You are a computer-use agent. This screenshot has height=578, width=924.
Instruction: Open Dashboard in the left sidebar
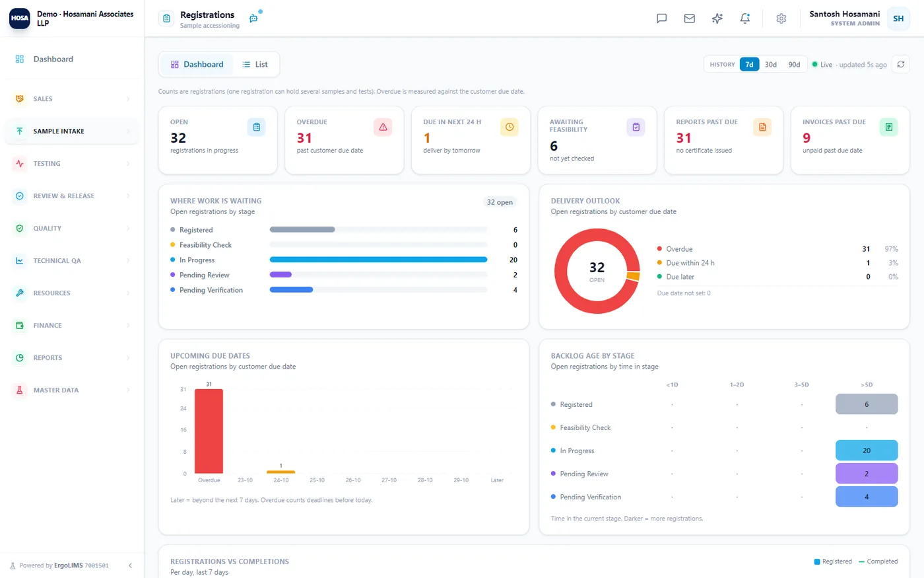click(x=72, y=59)
